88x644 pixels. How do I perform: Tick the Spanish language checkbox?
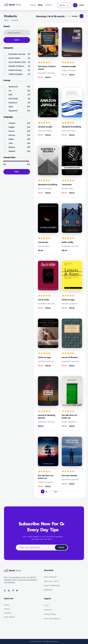click(x=5, y=151)
